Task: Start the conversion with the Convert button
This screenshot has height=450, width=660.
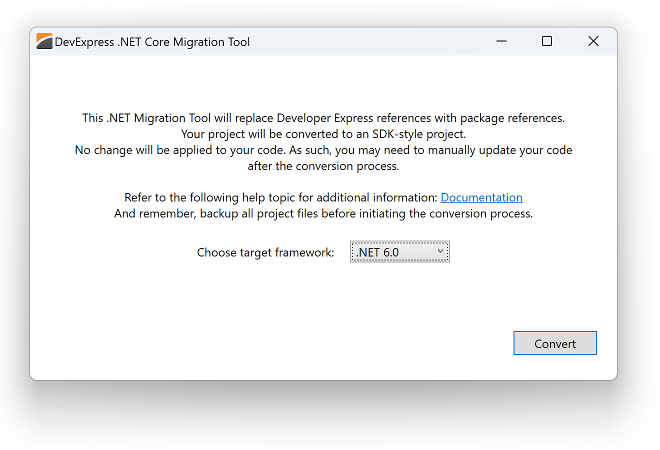Action: [x=555, y=343]
